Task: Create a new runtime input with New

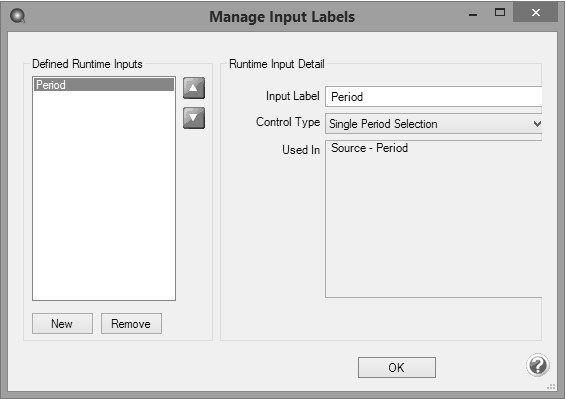Action: 62,324
